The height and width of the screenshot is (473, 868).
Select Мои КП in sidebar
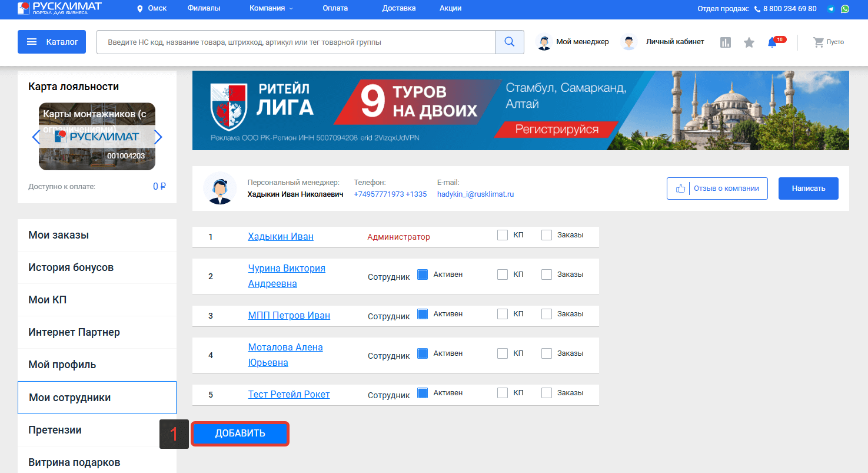[97, 300]
